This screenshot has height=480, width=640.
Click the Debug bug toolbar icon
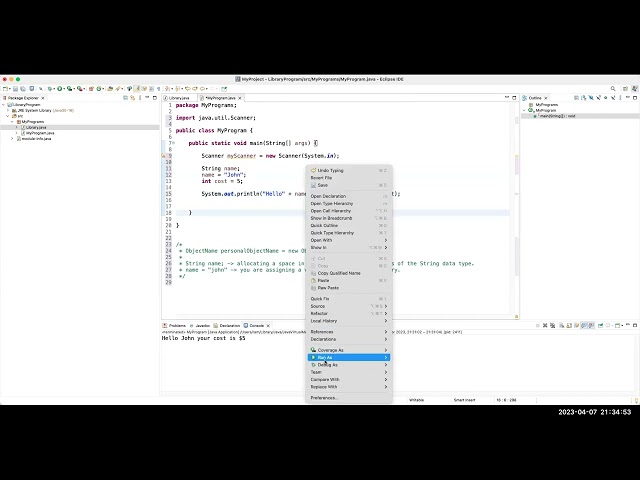click(x=49, y=89)
